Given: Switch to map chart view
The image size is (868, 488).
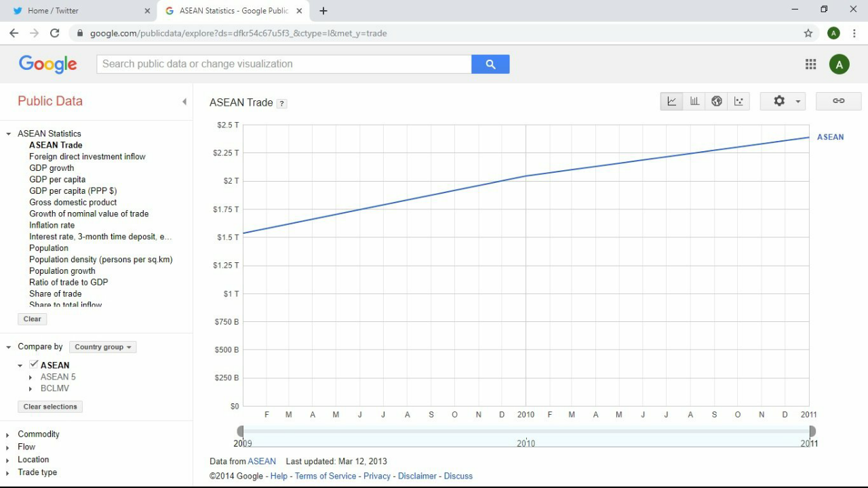Looking at the screenshot, I should pyautogui.click(x=717, y=101).
